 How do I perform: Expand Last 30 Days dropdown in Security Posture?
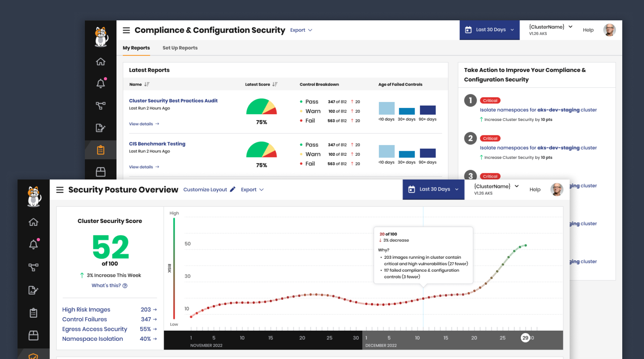[434, 189]
